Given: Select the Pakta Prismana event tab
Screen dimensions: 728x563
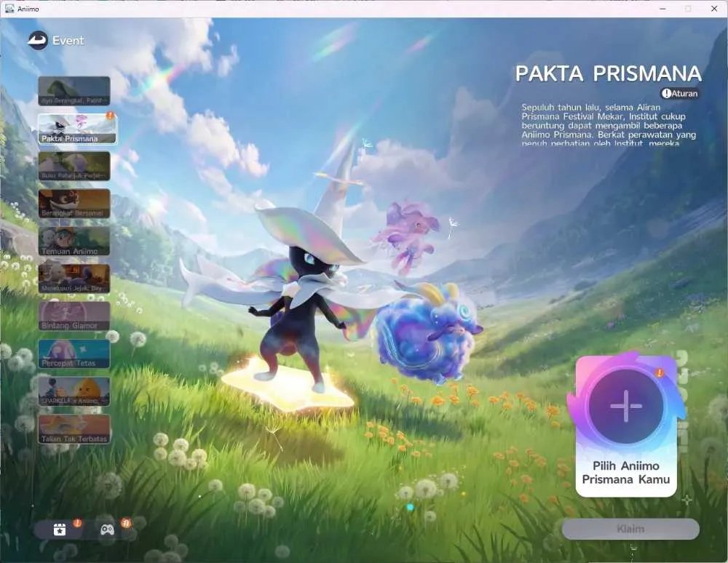Looking at the screenshot, I should [x=77, y=129].
